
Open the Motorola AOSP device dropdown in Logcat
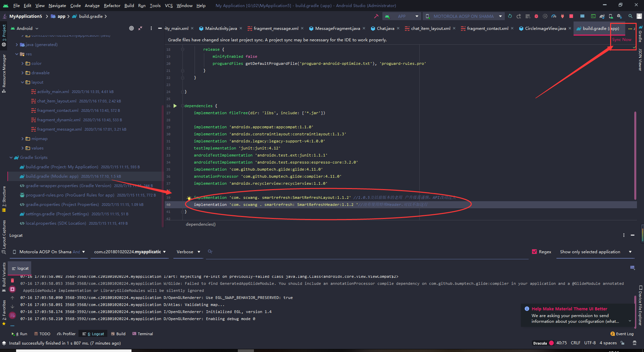pyautogui.click(x=49, y=252)
